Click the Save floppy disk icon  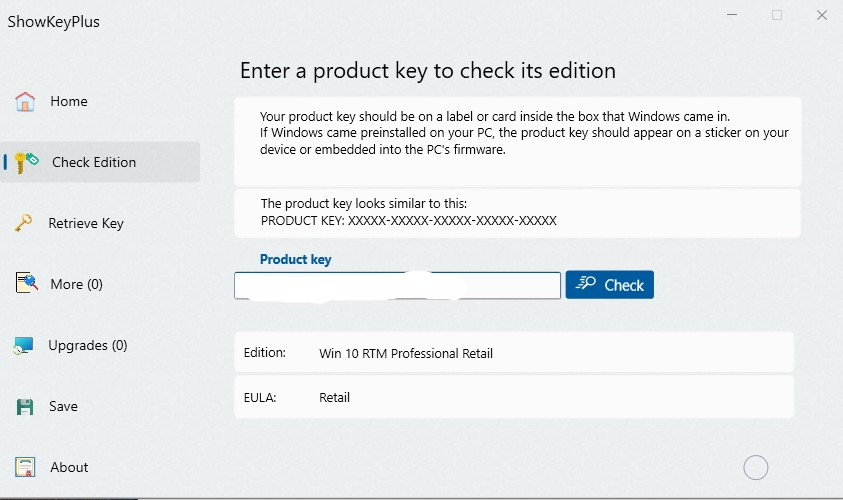[x=25, y=406]
